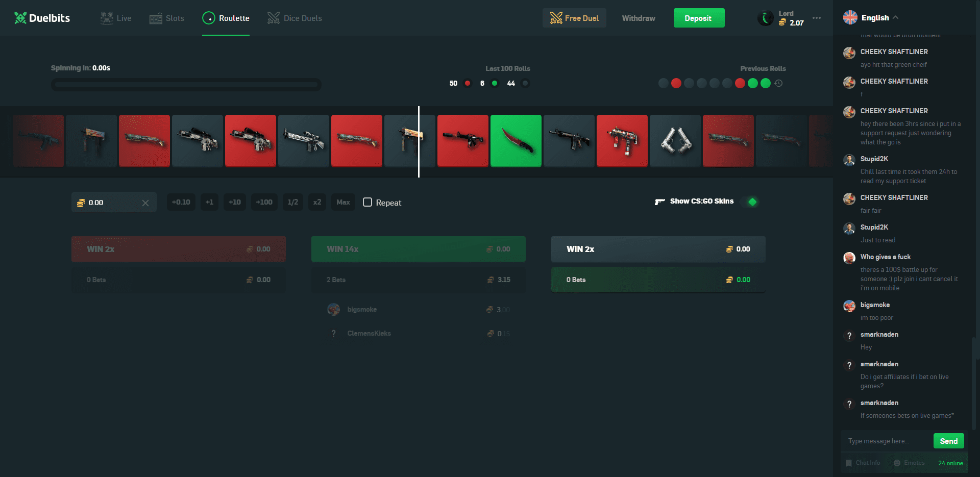
Task: Add +100 to the bet
Action: coord(264,202)
